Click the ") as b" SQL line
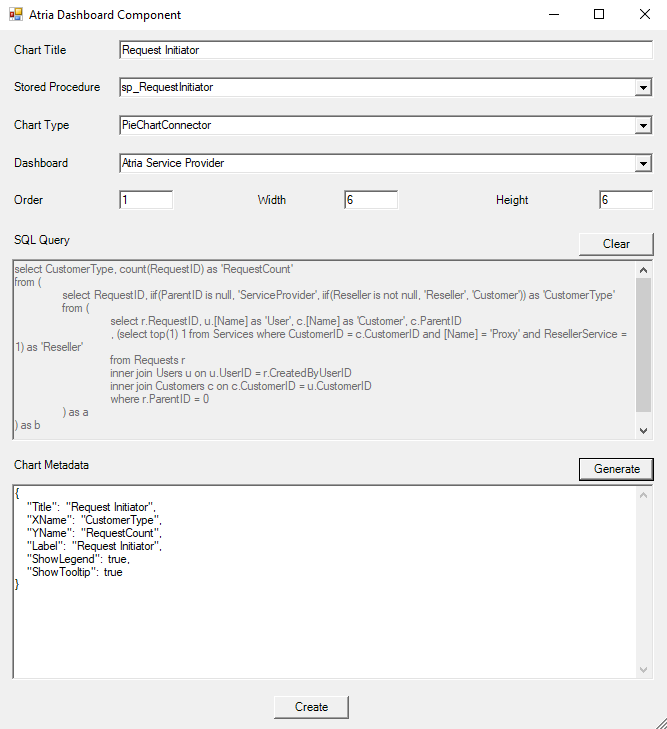Image resolution: width=667 pixels, height=729 pixels. 27,425
